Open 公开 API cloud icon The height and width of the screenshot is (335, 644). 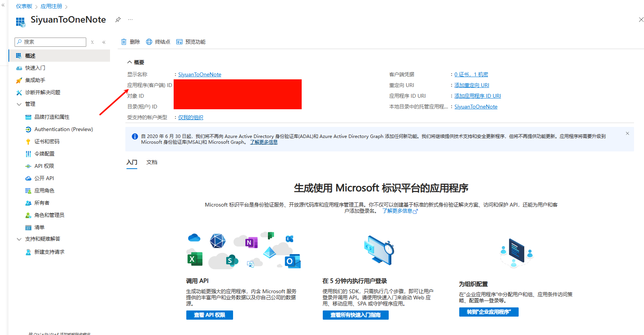click(28, 178)
